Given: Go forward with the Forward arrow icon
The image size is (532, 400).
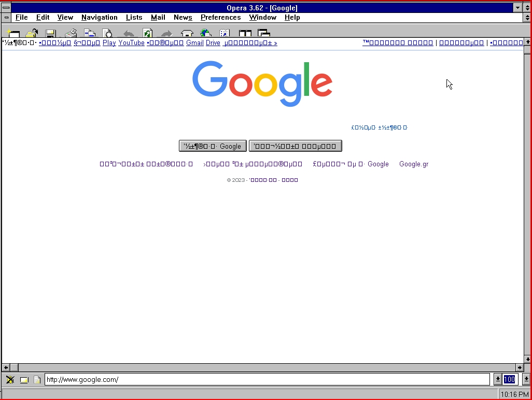Looking at the screenshot, I should tap(166, 33).
